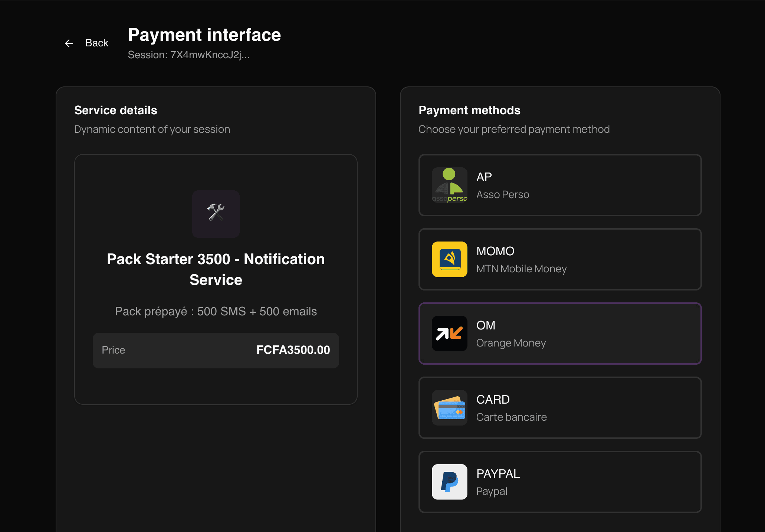Viewport: 765px width, 532px height.
Task: Click the back arrow icon
Action: point(69,43)
